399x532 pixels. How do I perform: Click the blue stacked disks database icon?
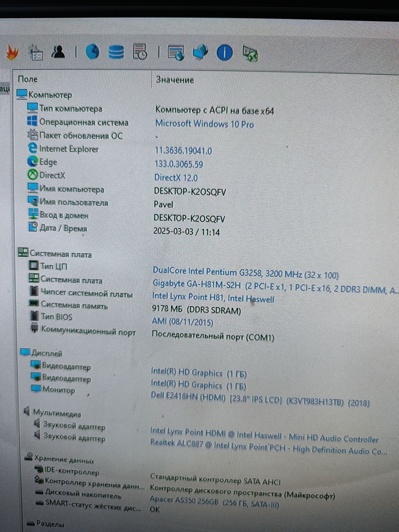pos(116,52)
